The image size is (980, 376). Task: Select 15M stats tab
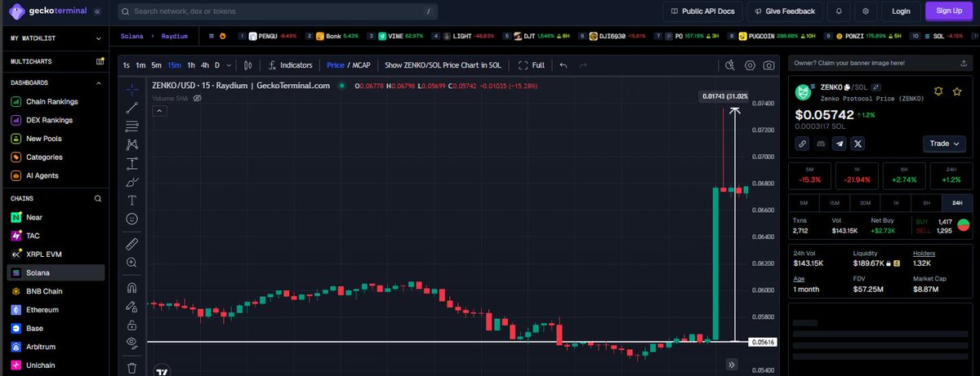pos(835,202)
